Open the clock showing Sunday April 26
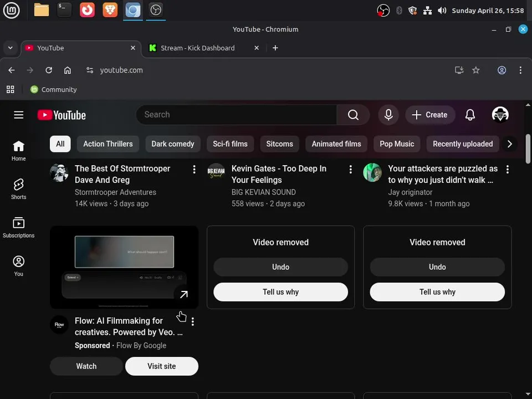 488,11
